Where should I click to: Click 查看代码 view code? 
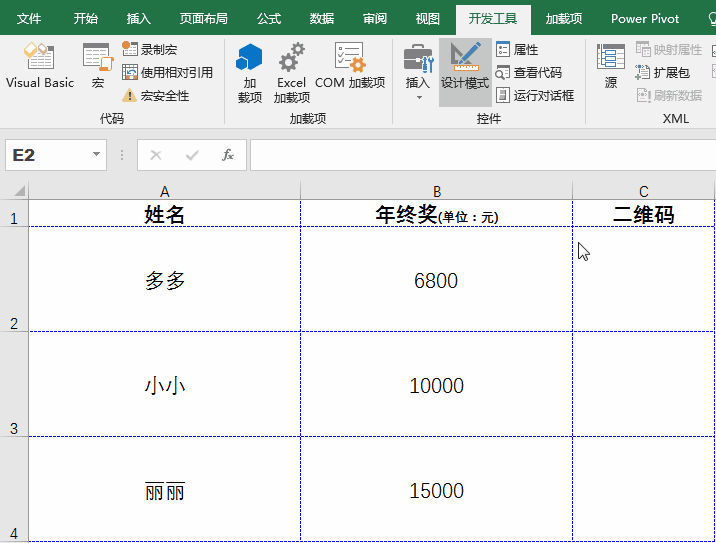coord(528,72)
